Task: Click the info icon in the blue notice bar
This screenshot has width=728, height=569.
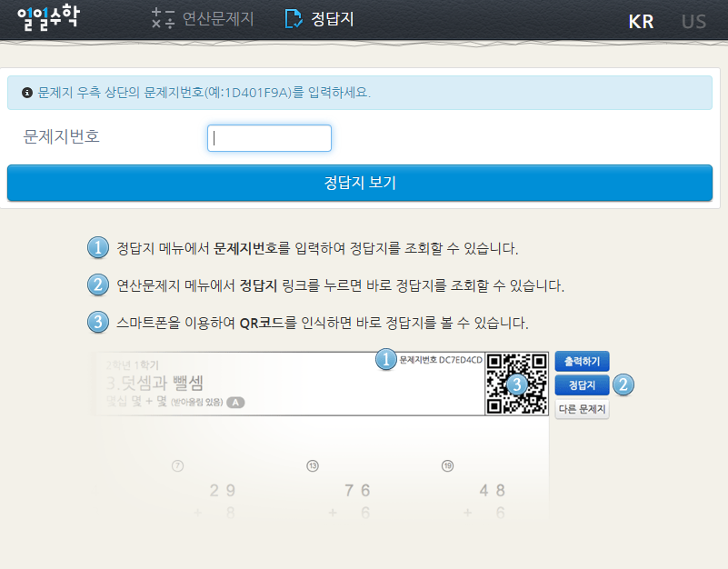Action: tap(25, 93)
